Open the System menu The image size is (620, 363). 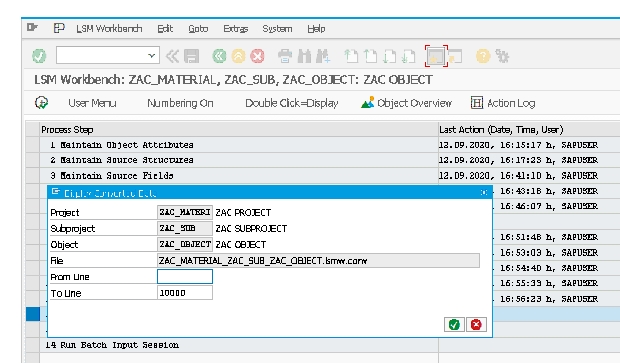coord(277,28)
